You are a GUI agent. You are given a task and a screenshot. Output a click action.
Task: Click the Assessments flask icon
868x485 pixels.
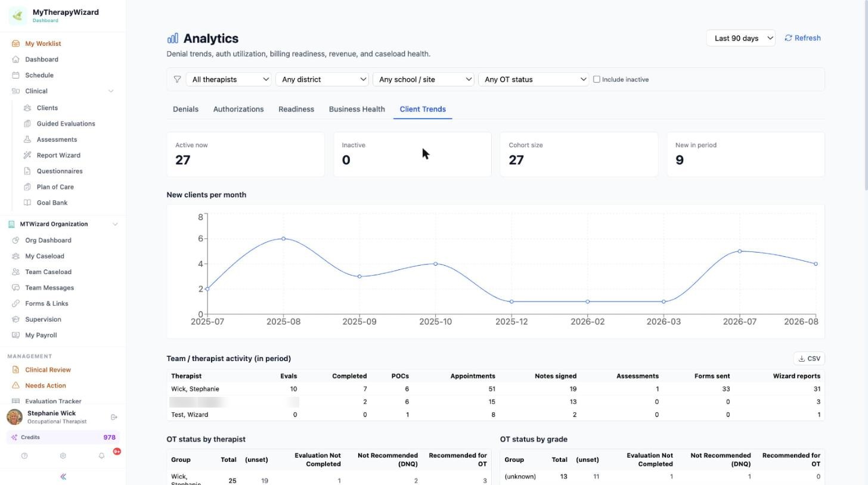[x=27, y=139]
